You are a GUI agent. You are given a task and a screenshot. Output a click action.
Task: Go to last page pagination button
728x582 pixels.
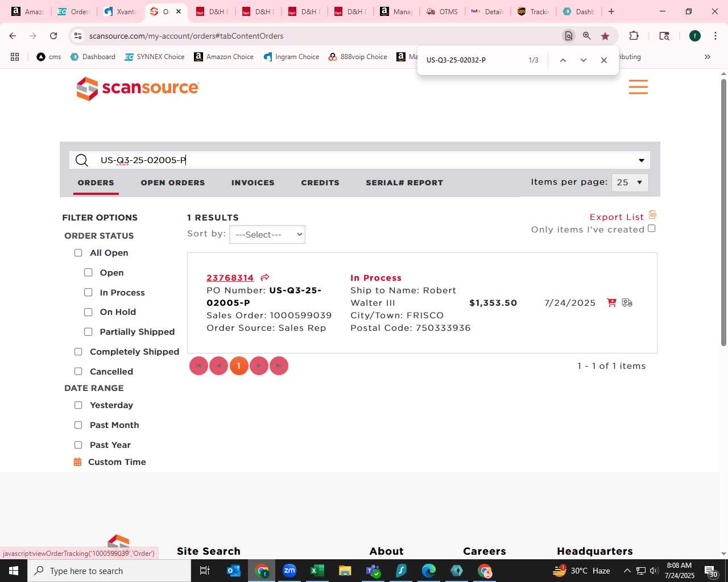(279, 365)
